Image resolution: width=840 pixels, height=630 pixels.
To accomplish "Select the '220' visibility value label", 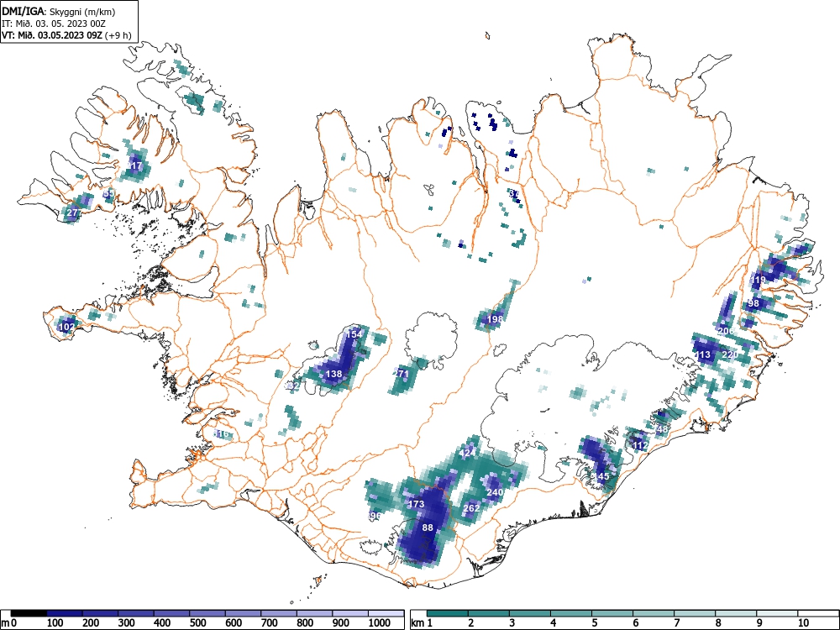I will point(730,354).
